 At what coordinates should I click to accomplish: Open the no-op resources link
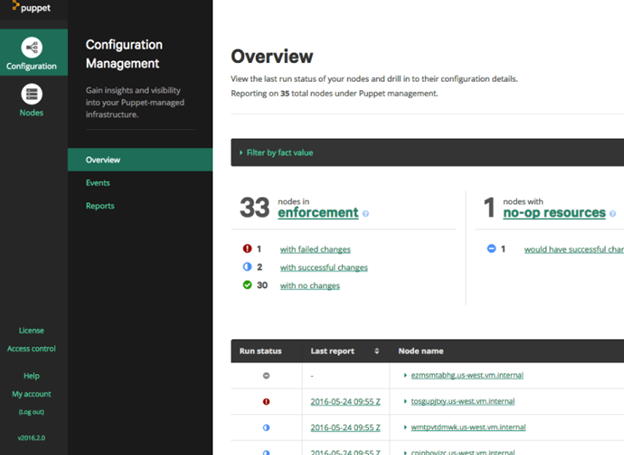554,213
